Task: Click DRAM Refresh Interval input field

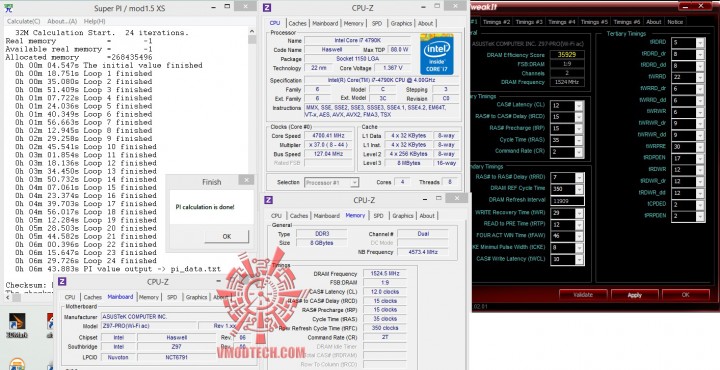Action: [567, 201]
